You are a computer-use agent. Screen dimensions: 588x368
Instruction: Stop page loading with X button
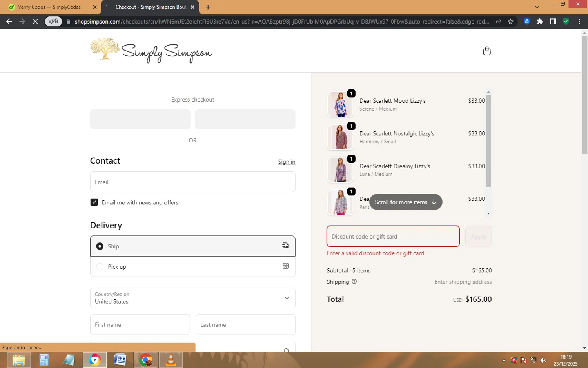[x=35, y=22]
